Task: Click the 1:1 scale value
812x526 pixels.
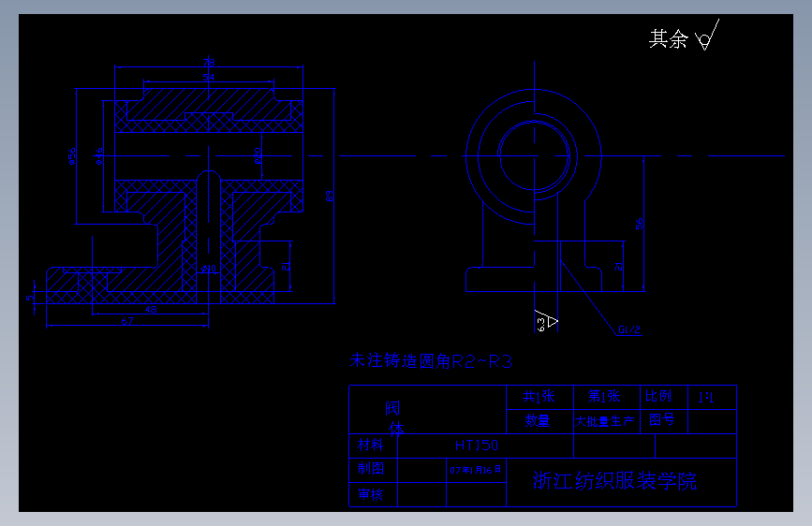Action: (706, 398)
